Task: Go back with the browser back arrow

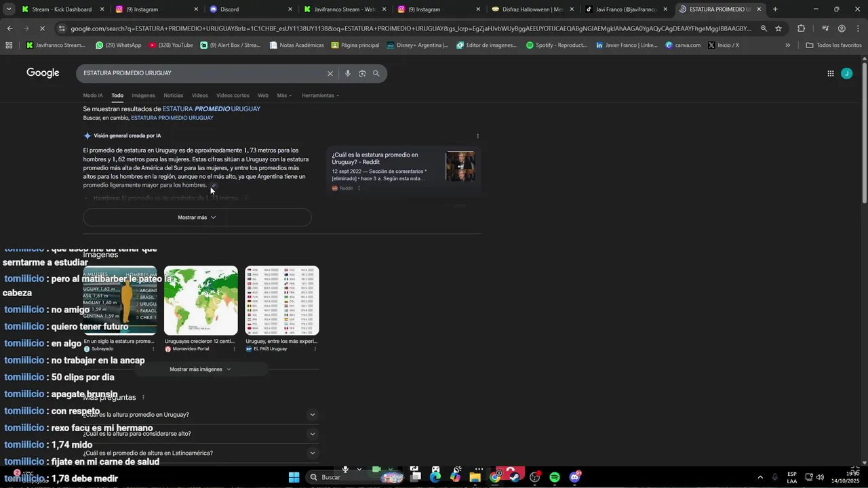Action: click(x=9, y=28)
